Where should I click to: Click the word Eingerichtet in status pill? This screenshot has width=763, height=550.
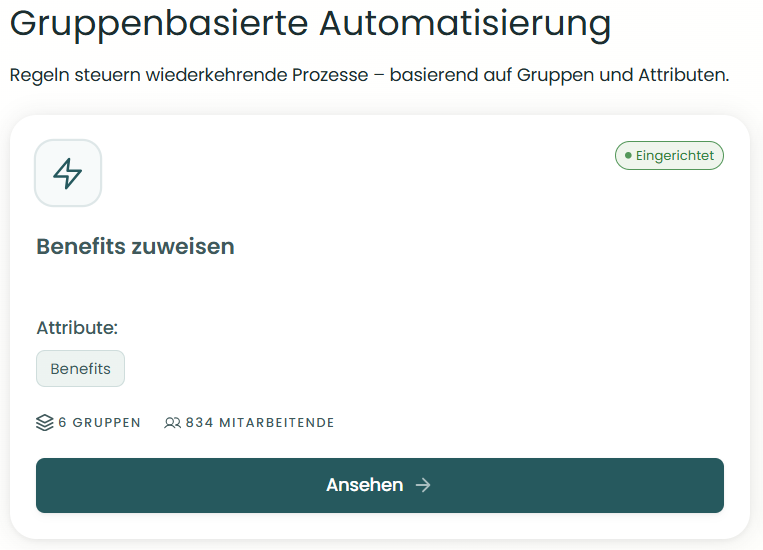pyautogui.click(x=675, y=156)
